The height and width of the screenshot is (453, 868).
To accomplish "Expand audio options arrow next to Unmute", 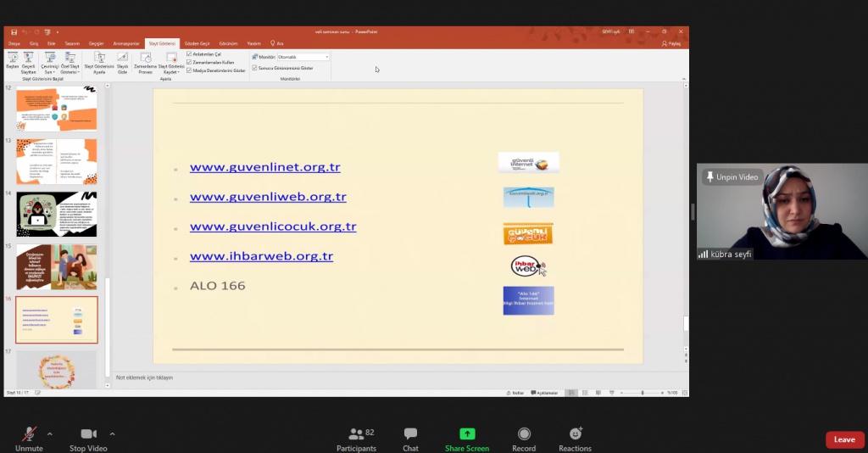I will [x=50, y=433].
